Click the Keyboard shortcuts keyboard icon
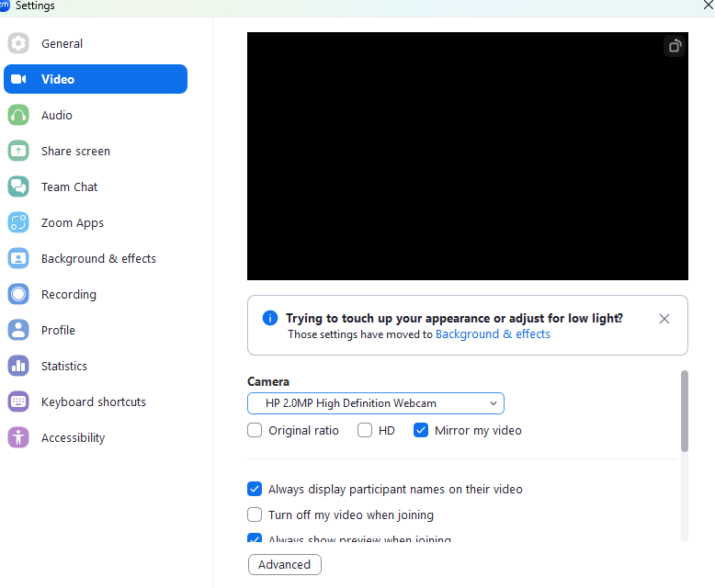 [18, 401]
